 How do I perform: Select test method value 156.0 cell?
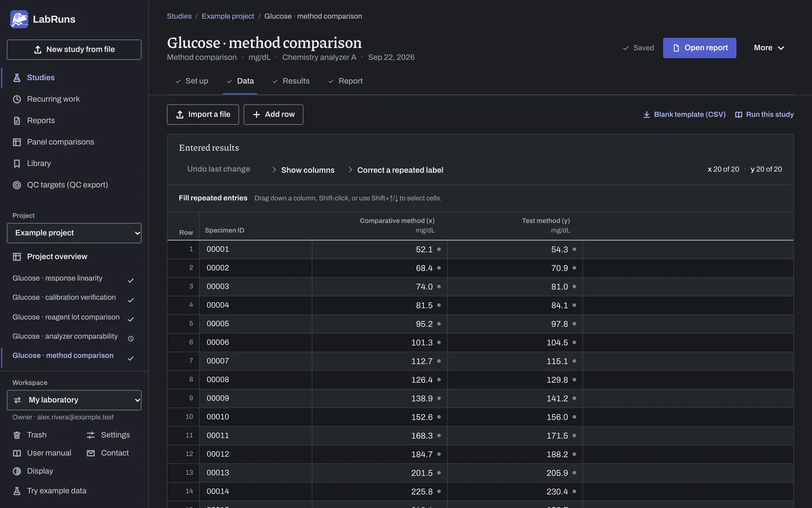click(515, 417)
